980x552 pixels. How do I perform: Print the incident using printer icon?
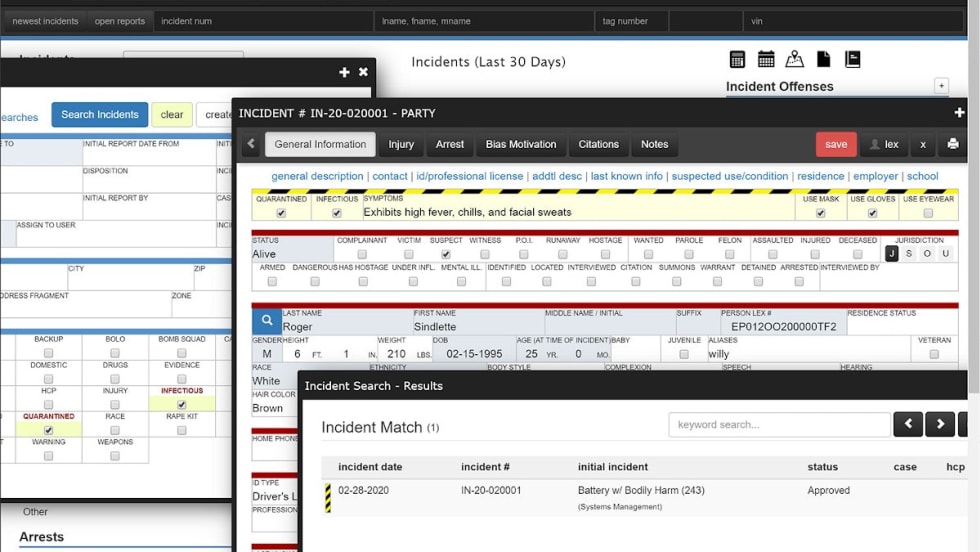(x=953, y=144)
